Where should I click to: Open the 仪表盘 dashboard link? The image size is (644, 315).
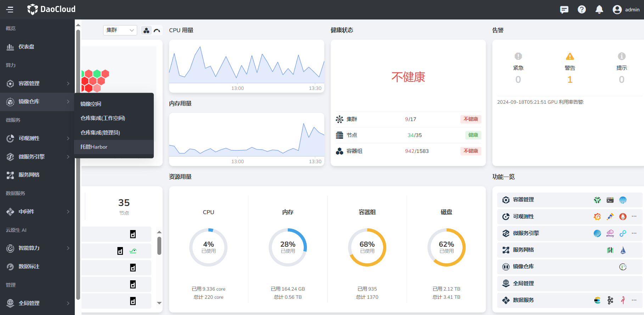26,47
